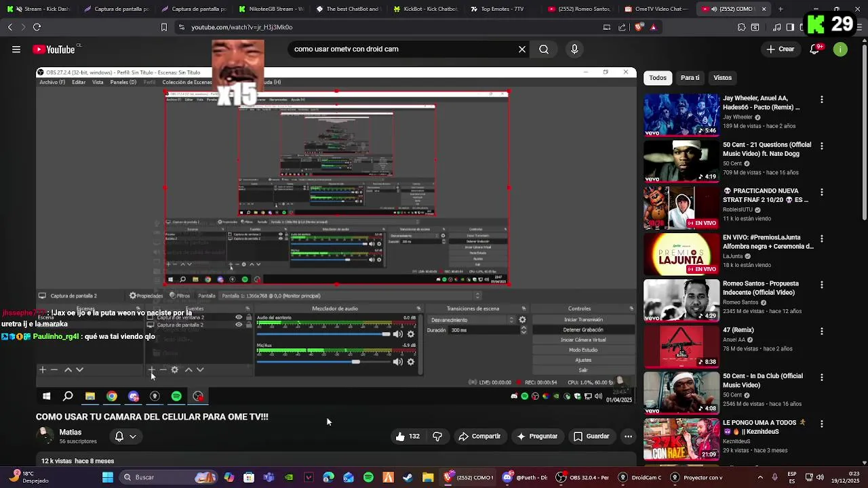Select the Vistos filter chip
The image size is (868, 488).
(x=722, y=78)
